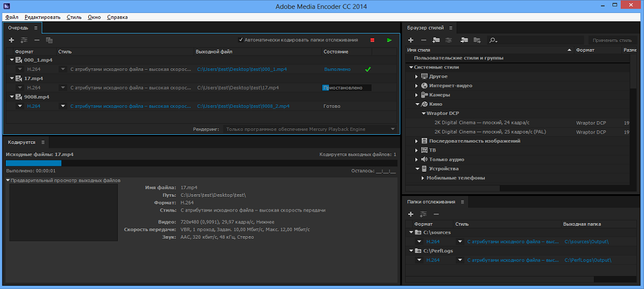Open the Справка menu
The width and height of the screenshot is (644, 289).
(117, 17)
